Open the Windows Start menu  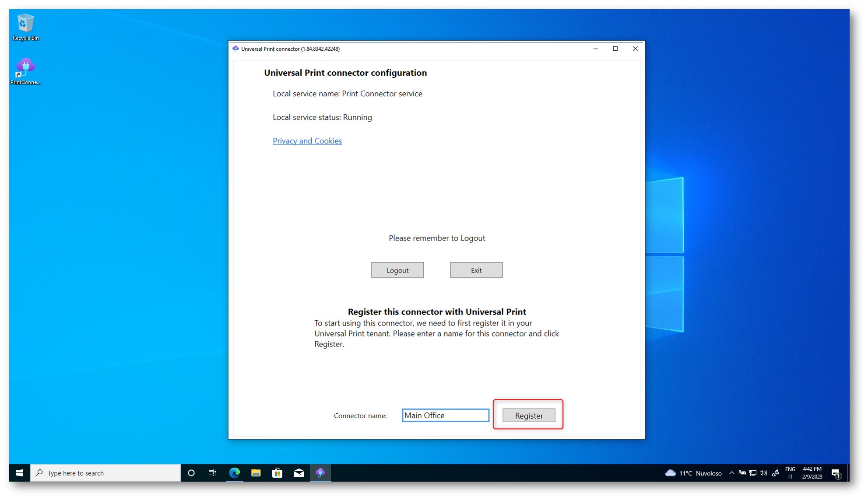coord(20,473)
